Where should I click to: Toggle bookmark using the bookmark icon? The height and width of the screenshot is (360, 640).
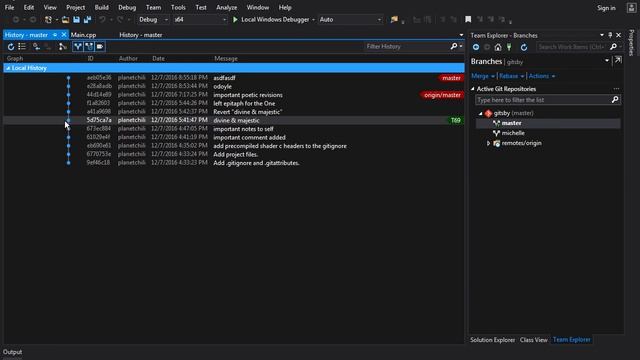click(468, 20)
